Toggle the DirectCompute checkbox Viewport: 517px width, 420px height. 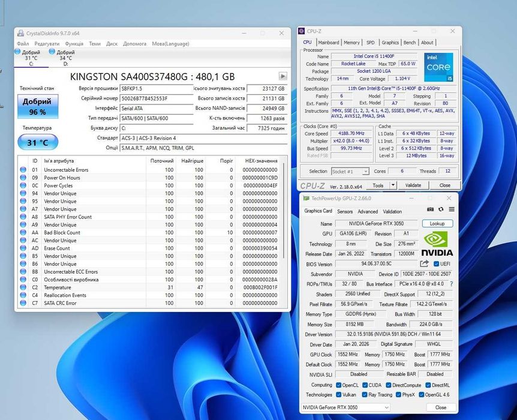(x=389, y=385)
